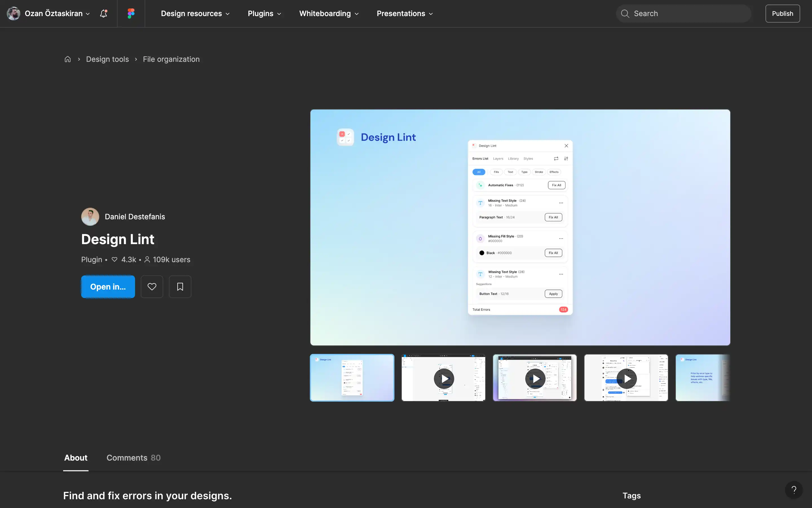The height and width of the screenshot is (508, 812).
Task: Click the 4.3k likes count
Action: point(124,260)
